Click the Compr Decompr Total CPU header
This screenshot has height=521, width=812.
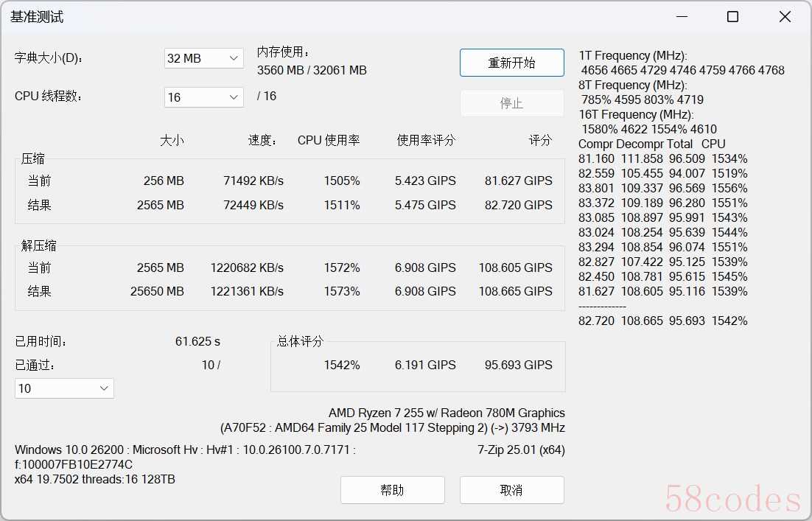pos(651,144)
